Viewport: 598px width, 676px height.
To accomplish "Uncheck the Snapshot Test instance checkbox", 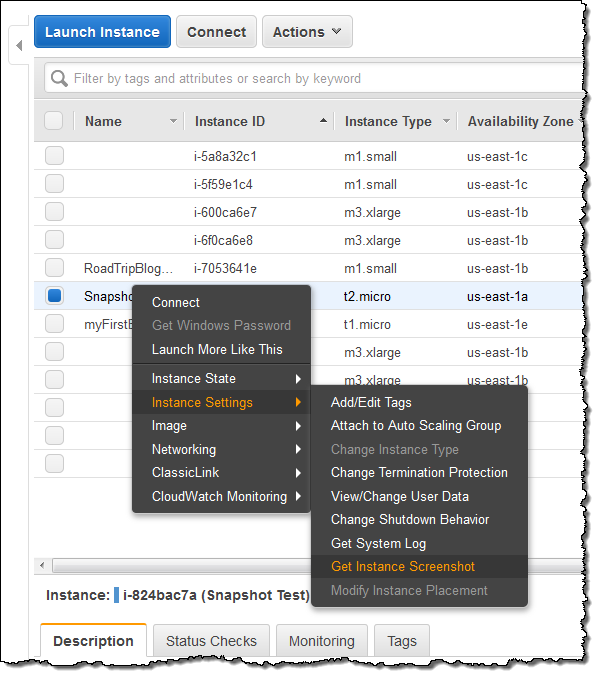I will (x=54, y=296).
